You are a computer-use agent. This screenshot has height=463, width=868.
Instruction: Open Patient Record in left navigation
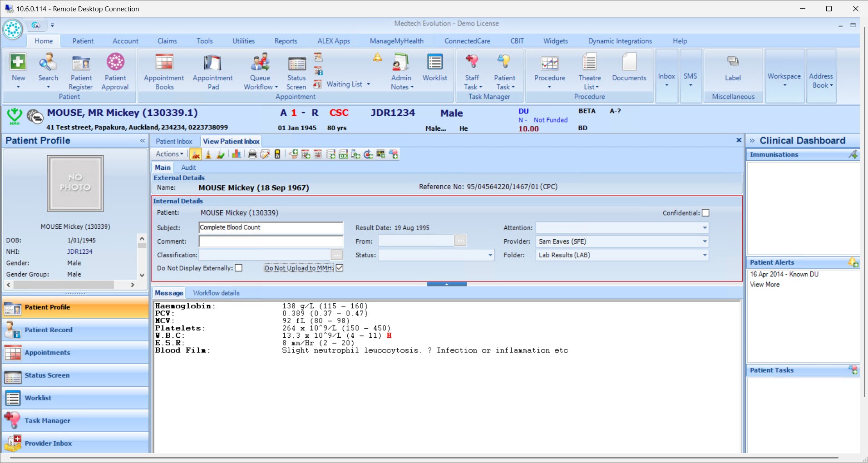48,330
